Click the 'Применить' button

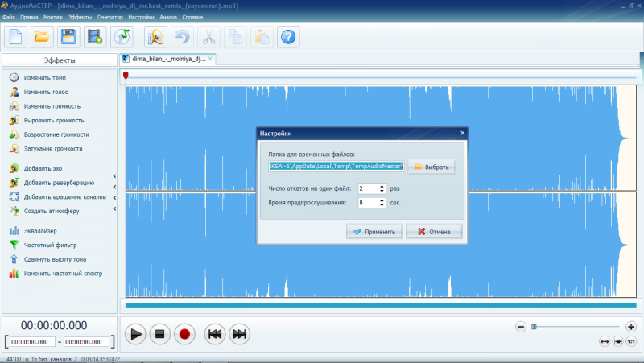(374, 232)
